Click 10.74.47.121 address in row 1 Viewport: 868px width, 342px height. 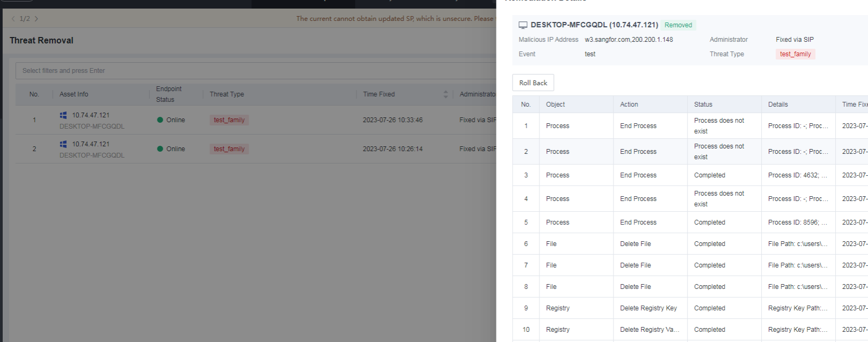[x=91, y=115]
